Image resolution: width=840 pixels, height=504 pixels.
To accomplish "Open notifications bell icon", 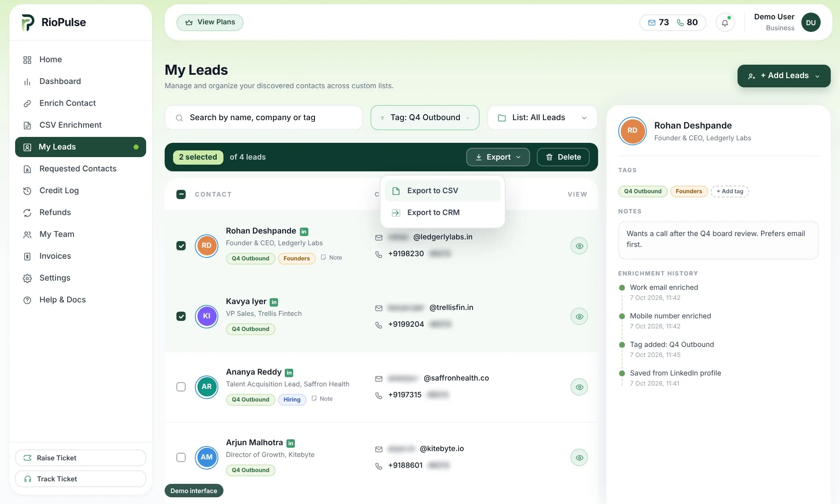I will click(x=725, y=23).
